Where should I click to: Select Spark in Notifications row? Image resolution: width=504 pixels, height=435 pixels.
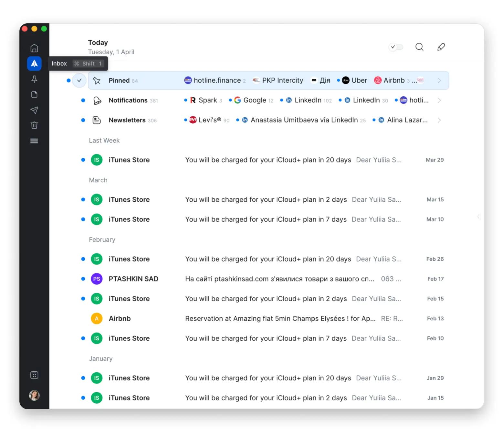pos(203,101)
